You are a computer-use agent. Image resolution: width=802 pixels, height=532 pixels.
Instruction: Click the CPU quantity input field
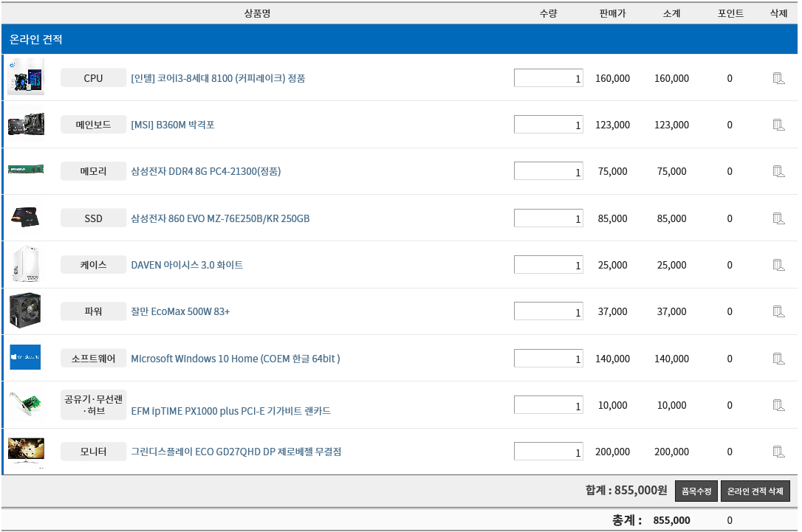tap(548, 78)
